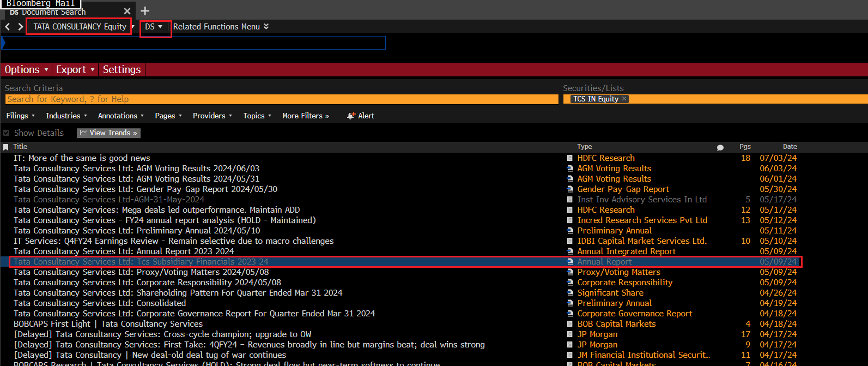Click the keyword search input field
Viewport: 868px width, 366px height.
[281, 99]
